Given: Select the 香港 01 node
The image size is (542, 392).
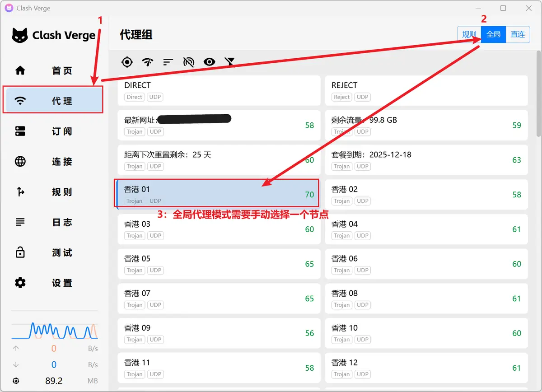Looking at the screenshot, I should [219, 194].
